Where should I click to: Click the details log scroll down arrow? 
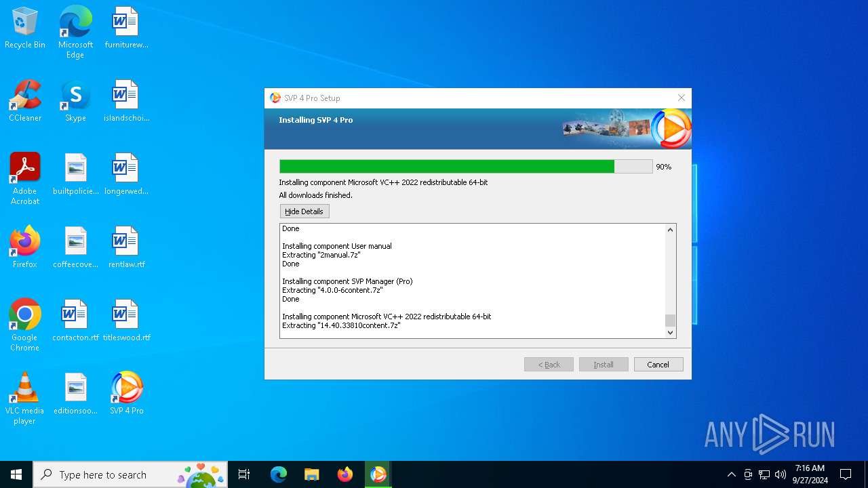click(670, 332)
